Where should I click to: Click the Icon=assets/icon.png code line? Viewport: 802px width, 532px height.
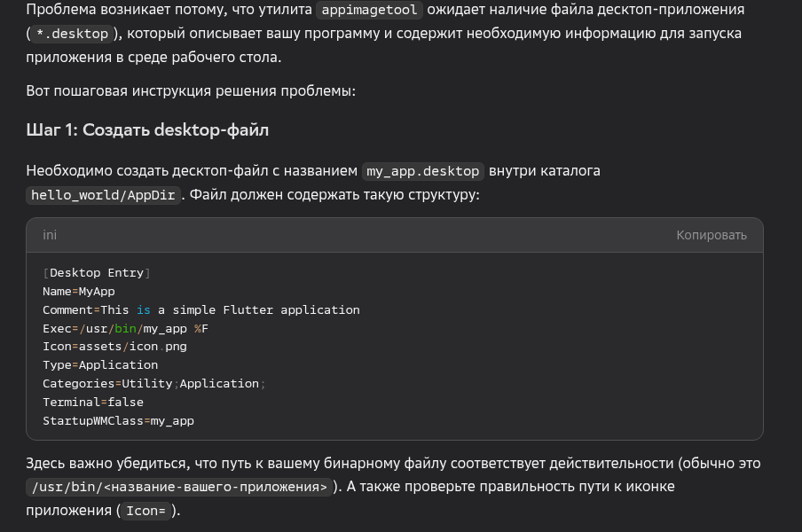pos(114,347)
